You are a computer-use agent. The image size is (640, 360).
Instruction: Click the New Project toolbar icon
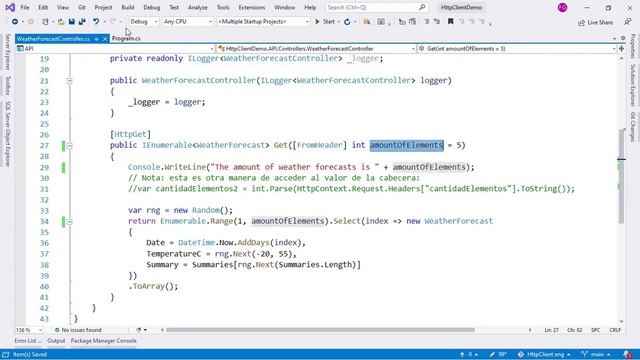pyautogui.click(x=45, y=22)
